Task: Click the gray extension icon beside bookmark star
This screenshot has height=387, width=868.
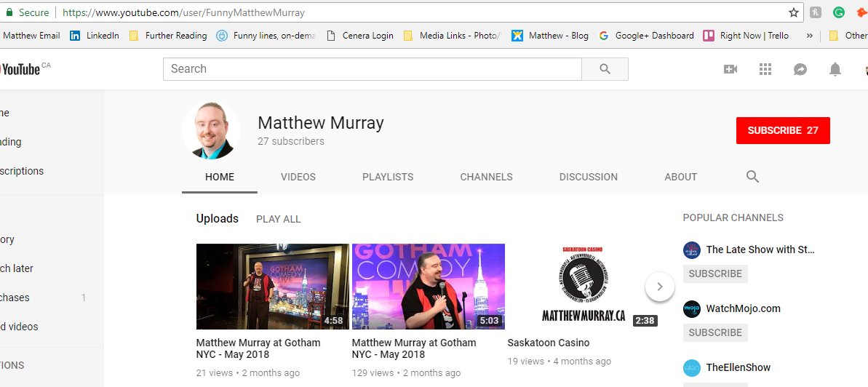Action: pyautogui.click(x=816, y=12)
